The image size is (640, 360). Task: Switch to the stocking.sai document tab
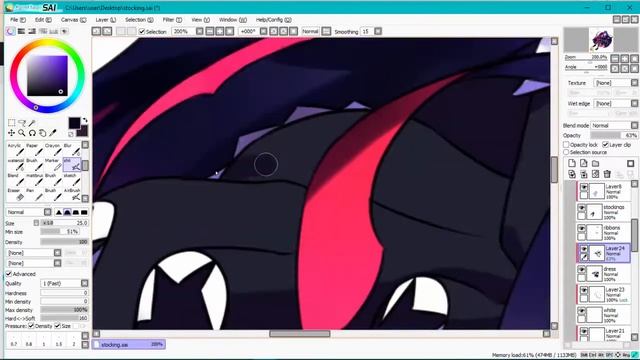click(129, 344)
